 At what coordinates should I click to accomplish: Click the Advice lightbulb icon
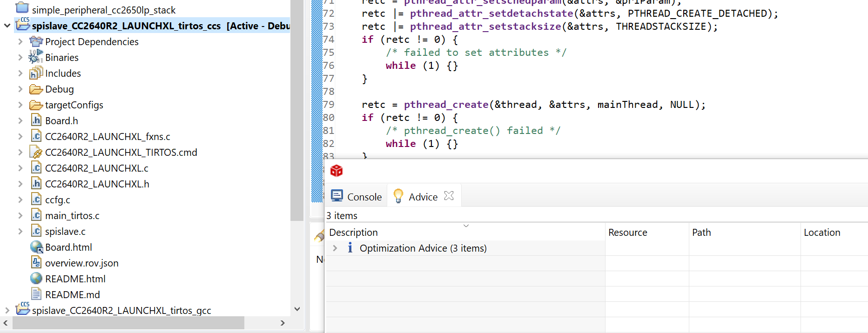point(398,196)
